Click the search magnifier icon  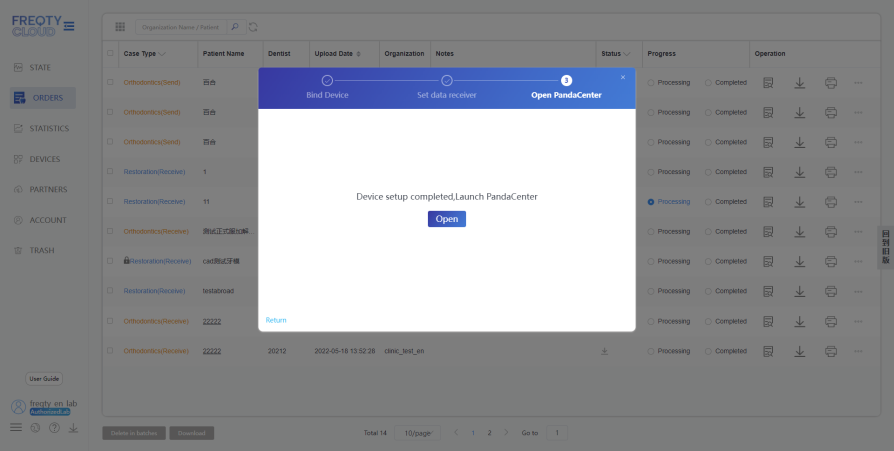[235, 27]
